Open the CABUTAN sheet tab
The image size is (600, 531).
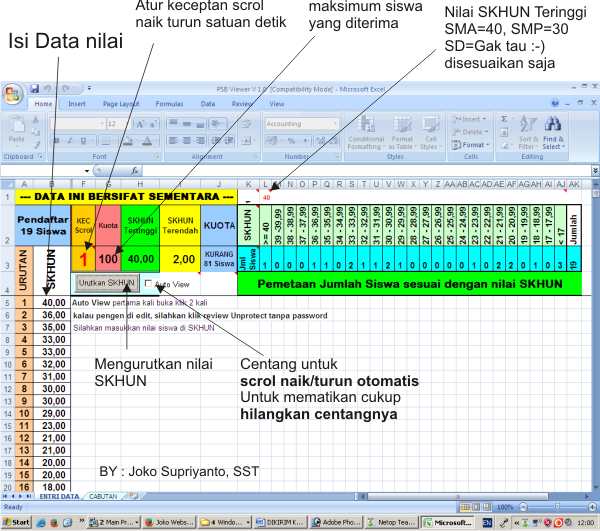(x=103, y=496)
